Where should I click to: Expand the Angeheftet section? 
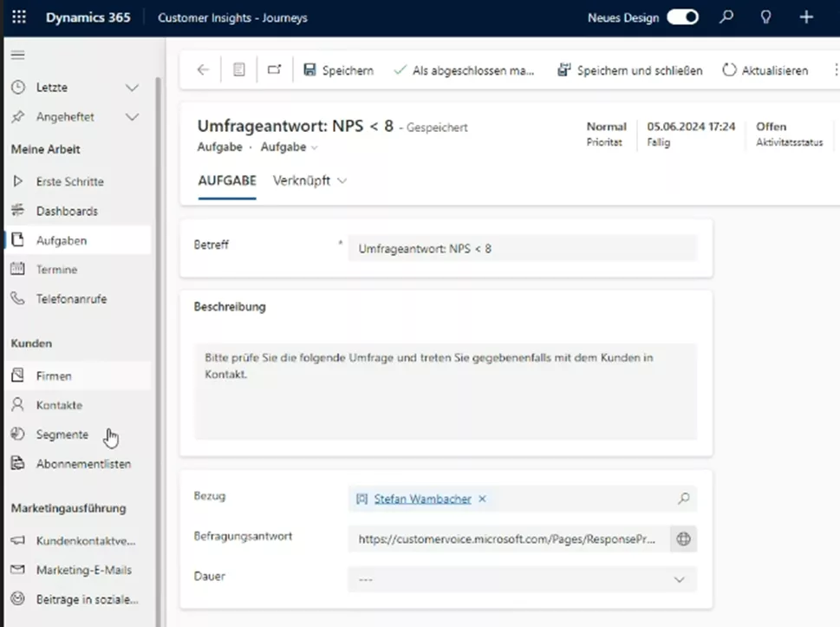pos(132,116)
